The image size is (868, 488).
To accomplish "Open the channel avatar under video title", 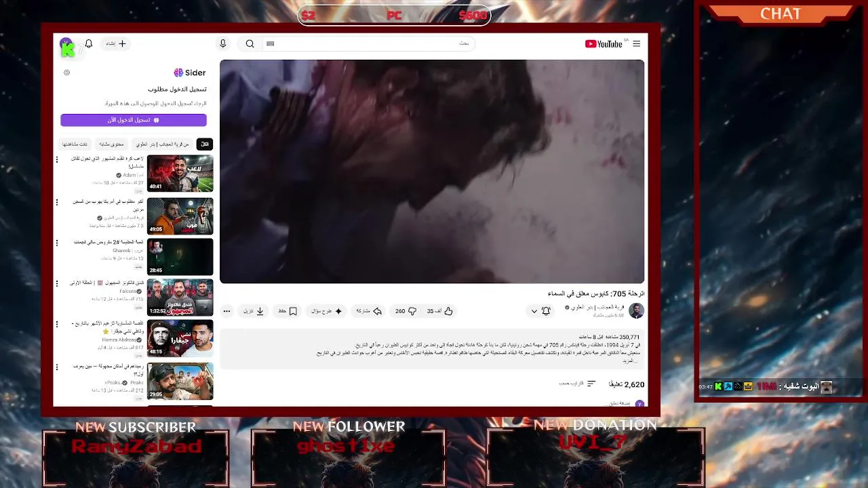I will [636, 310].
